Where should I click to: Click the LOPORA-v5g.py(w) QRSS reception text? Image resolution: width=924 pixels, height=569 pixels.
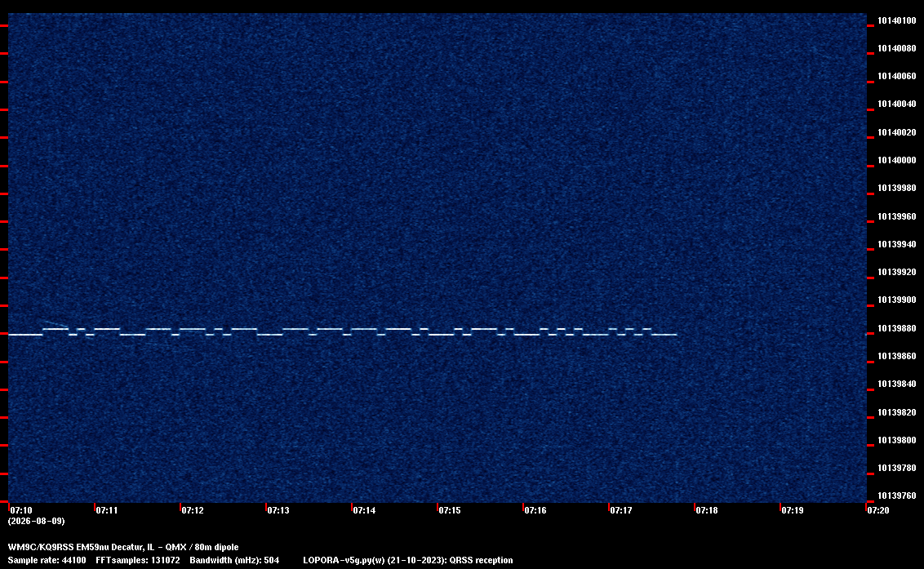[408, 560]
